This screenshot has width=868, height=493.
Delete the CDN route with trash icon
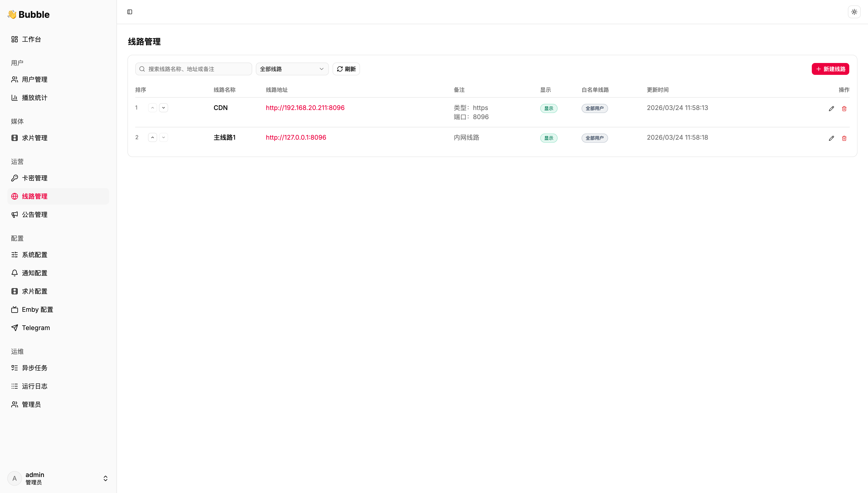[x=844, y=109]
